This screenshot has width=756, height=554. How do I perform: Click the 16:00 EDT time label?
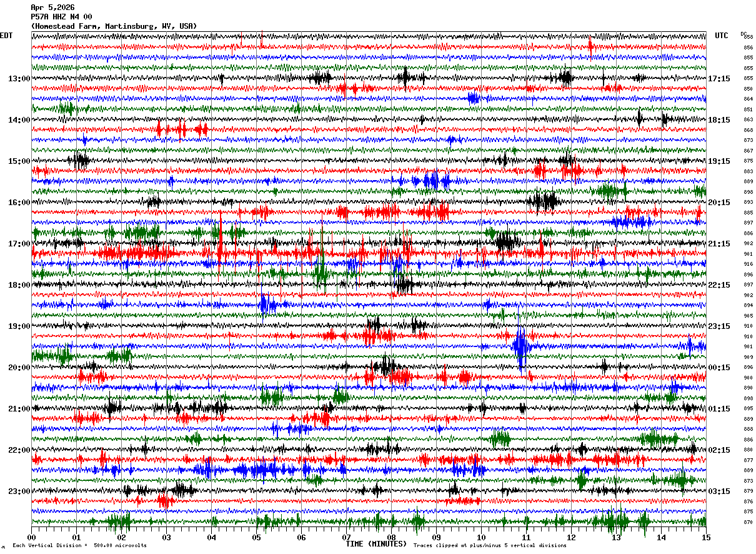[x=19, y=203]
